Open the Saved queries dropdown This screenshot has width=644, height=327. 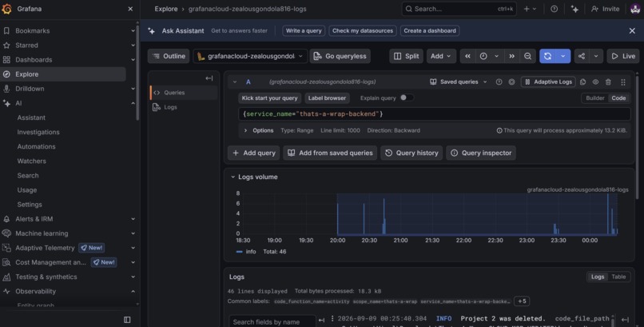pyautogui.click(x=459, y=82)
